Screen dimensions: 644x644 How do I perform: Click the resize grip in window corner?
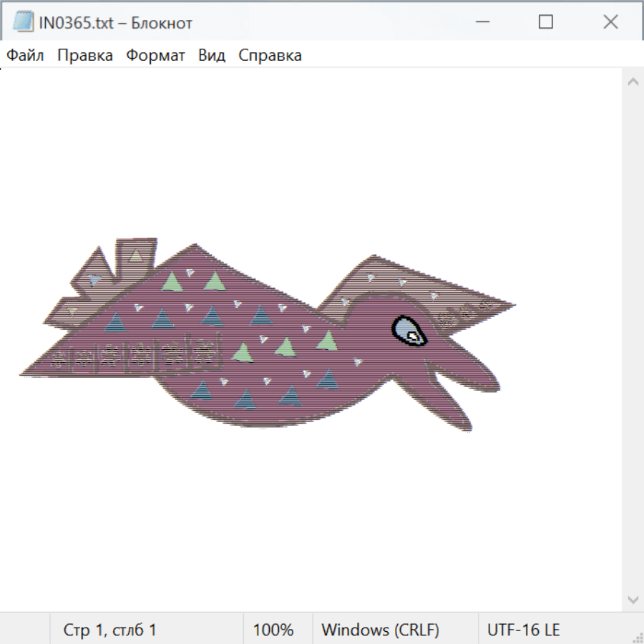click(637, 637)
